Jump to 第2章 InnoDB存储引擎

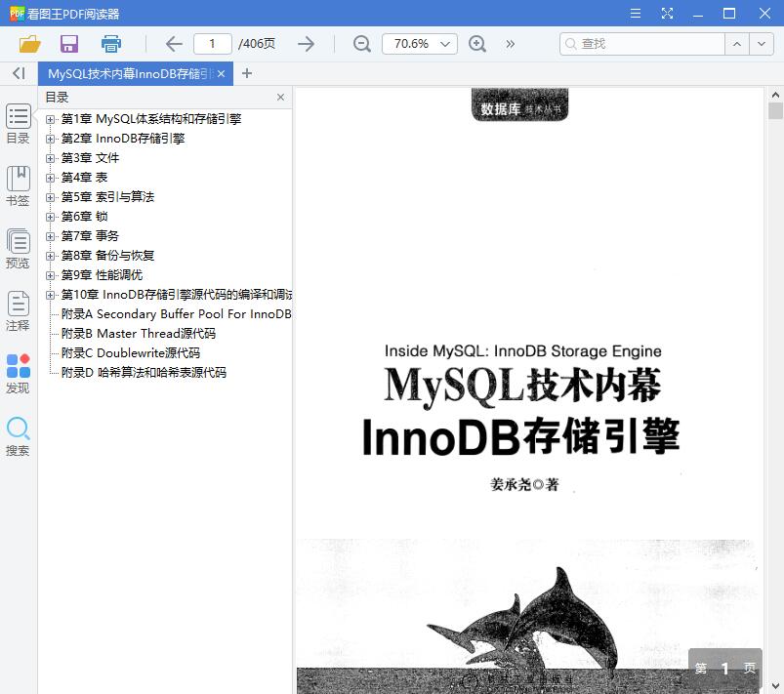pyautogui.click(x=123, y=139)
